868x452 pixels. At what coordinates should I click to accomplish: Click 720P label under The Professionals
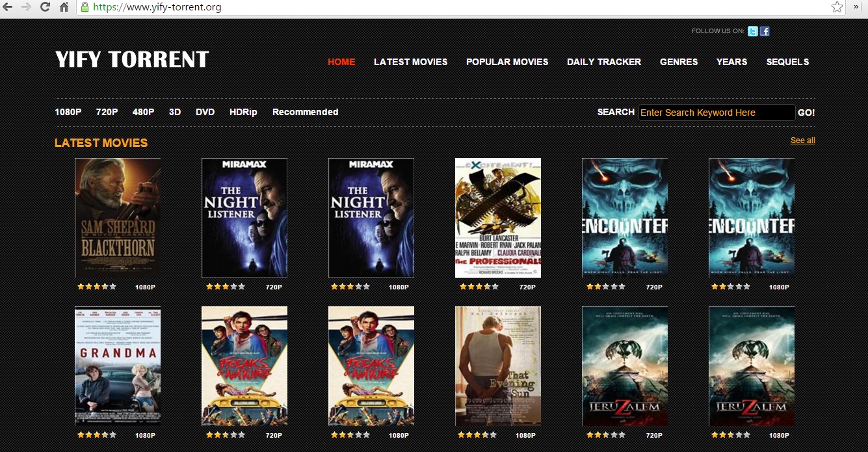[527, 287]
